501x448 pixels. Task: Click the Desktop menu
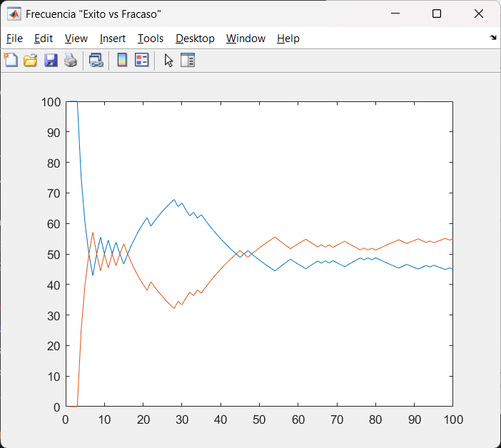(x=195, y=39)
